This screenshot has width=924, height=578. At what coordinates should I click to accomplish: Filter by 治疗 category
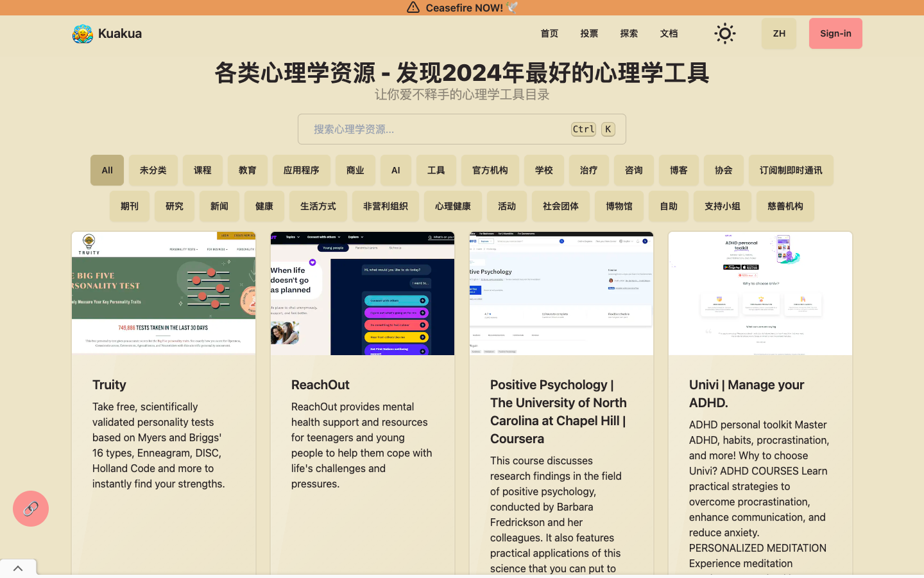coord(589,170)
